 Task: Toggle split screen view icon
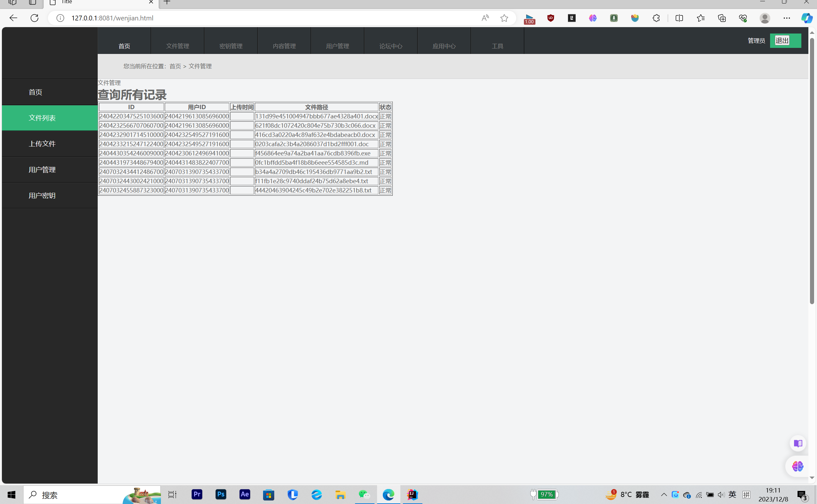(679, 18)
